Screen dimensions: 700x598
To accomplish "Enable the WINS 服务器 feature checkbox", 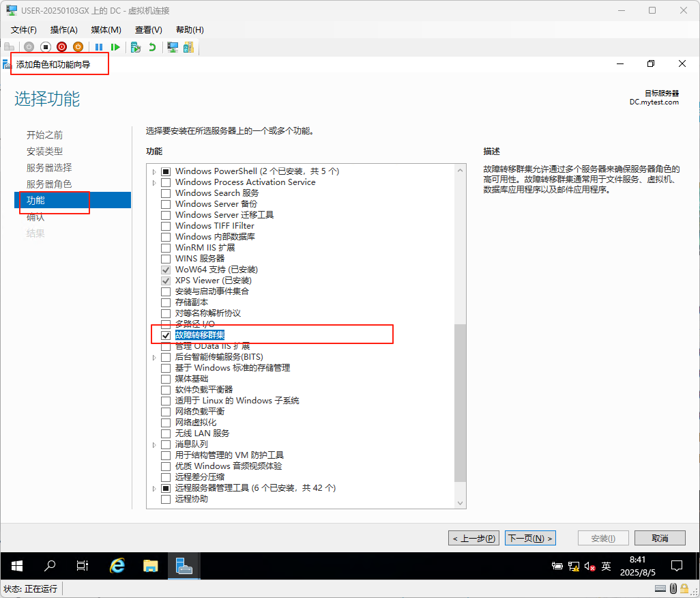I will tap(166, 259).
